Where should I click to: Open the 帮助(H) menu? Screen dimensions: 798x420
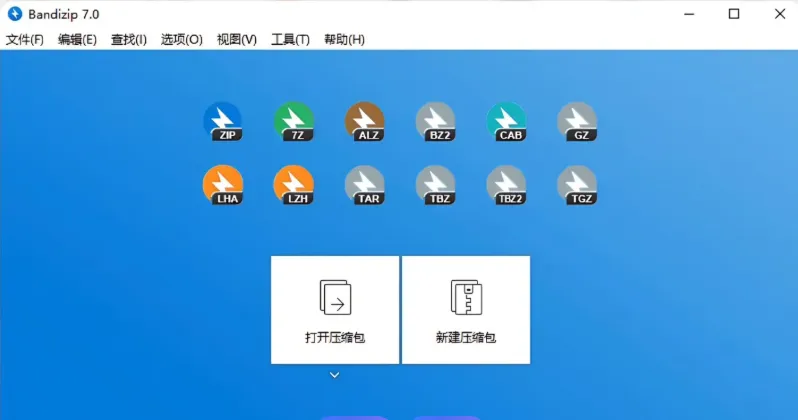(344, 40)
